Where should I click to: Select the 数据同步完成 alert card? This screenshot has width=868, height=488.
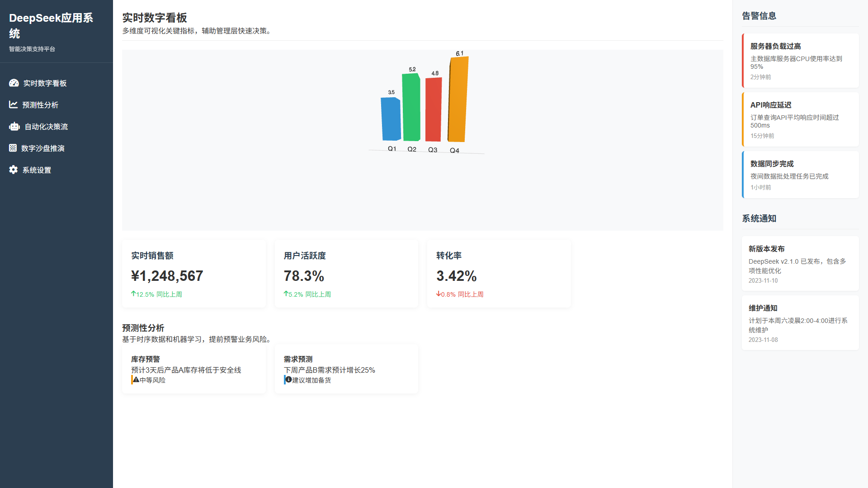coord(800,175)
